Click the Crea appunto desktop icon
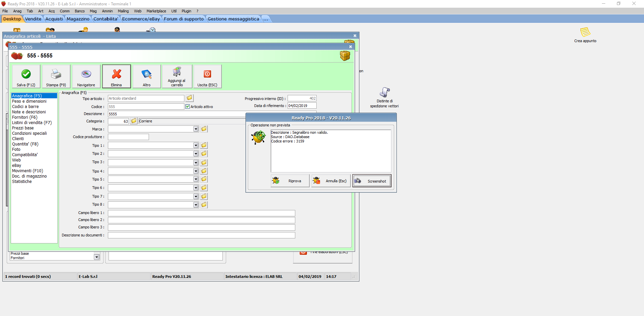 pyautogui.click(x=585, y=35)
